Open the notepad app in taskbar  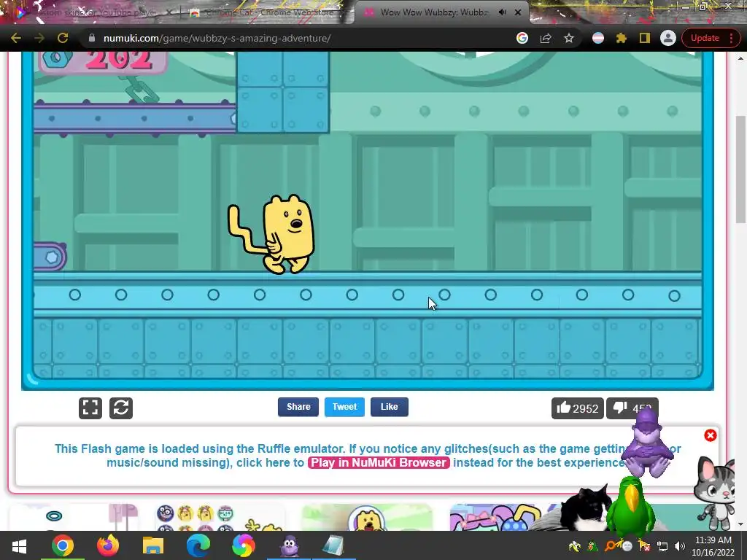click(x=333, y=545)
